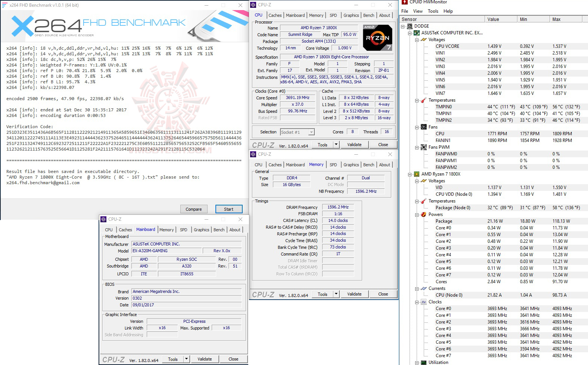Click the Ryzen 7 logo image in CPU-Z
Screen dimensions: 588x365
pyautogui.click(x=377, y=38)
